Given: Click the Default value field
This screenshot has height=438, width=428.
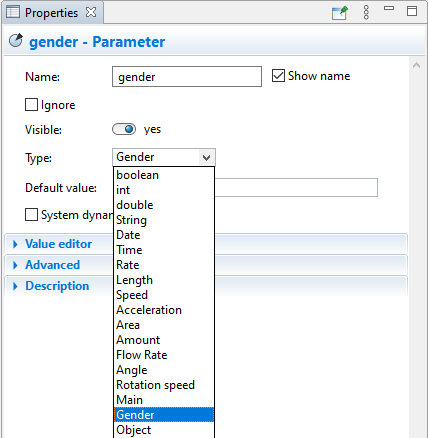Looking at the screenshot, I should click(296, 187).
